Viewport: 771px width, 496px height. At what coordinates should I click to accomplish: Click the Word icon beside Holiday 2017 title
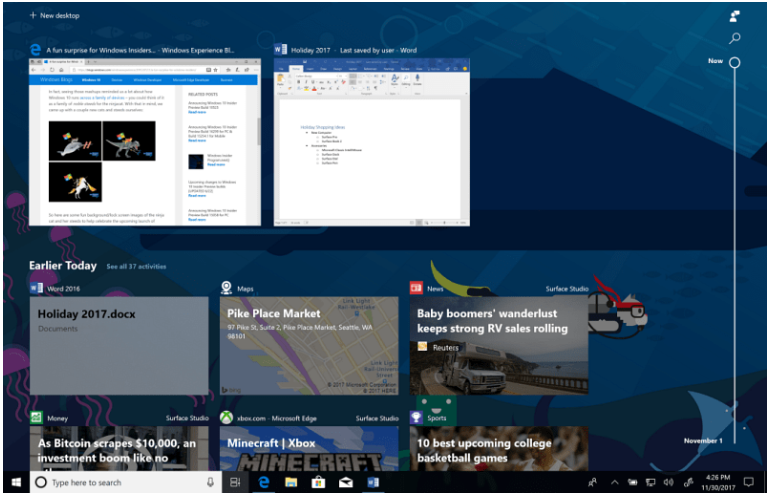click(x=280, y=50)
